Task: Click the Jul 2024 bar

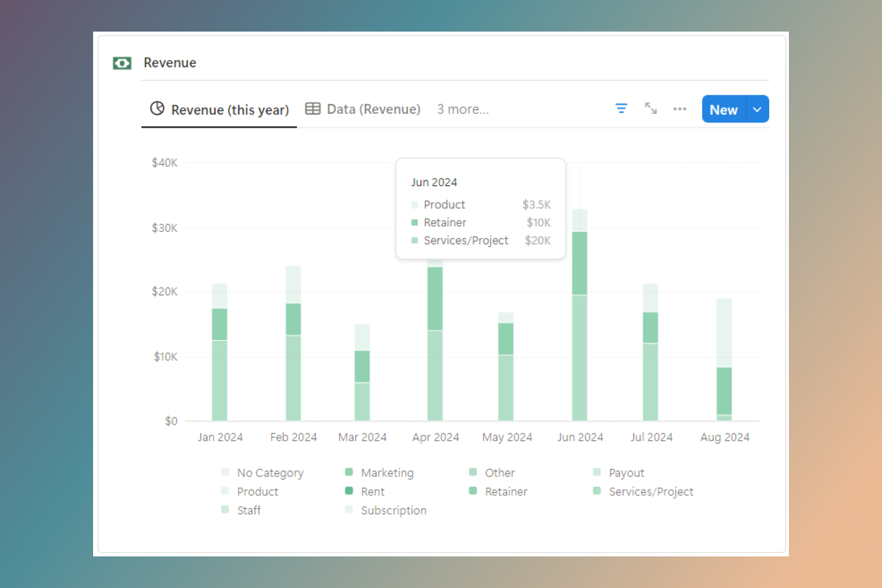Action: (651, 352)
